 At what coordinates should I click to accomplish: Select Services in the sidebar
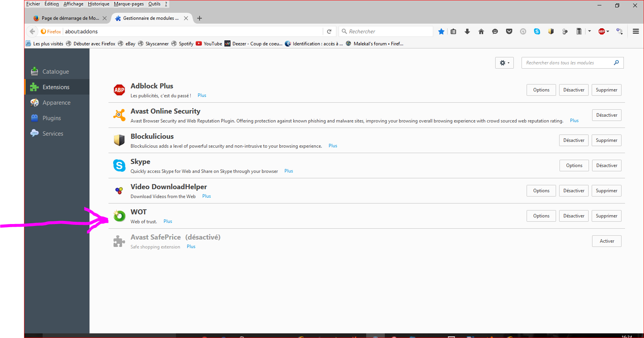57,134
